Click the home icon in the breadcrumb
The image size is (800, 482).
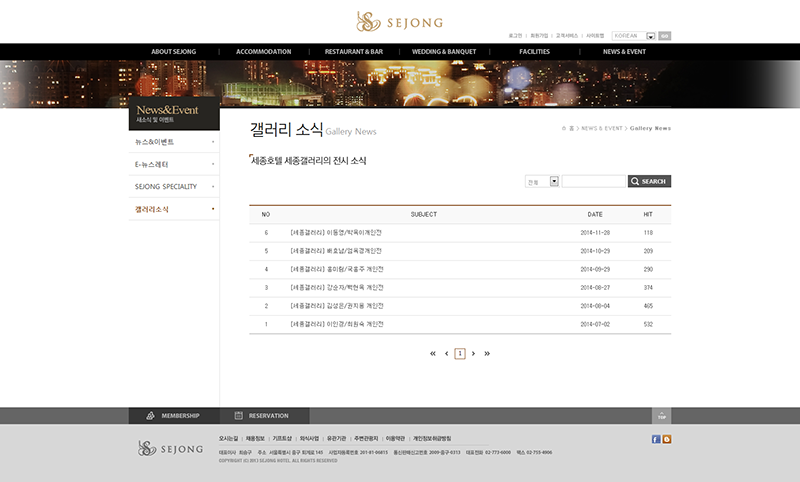tap(564, 128)
